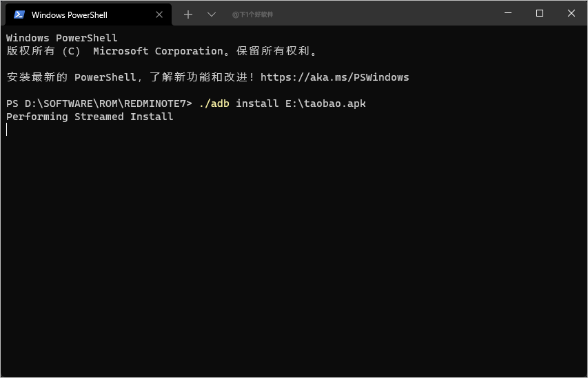The width and height of the screenshot is (588, 378).
Task: Open a new tab with the plus button
Action: 188,14
